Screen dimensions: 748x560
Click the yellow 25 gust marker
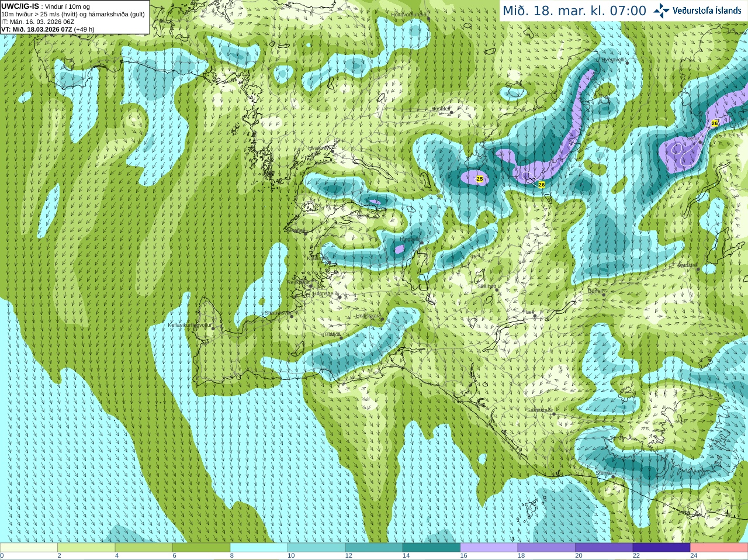click(x=480, y=179)
